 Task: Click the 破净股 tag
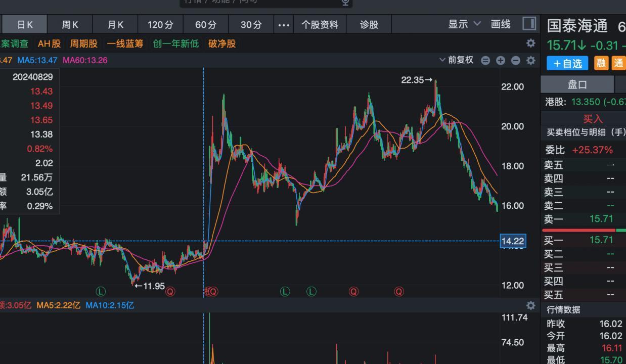(222, 43)
